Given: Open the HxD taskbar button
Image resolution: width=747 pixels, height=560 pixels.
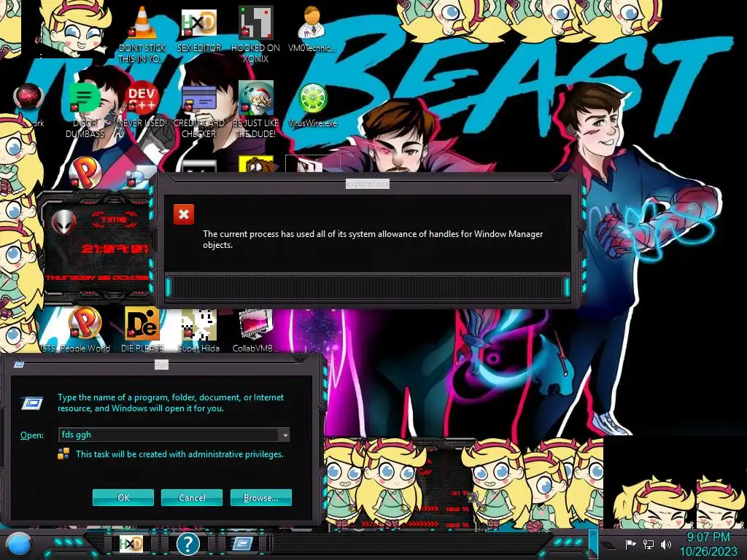Looking at the screenshot, I should [x=131, y=544].
